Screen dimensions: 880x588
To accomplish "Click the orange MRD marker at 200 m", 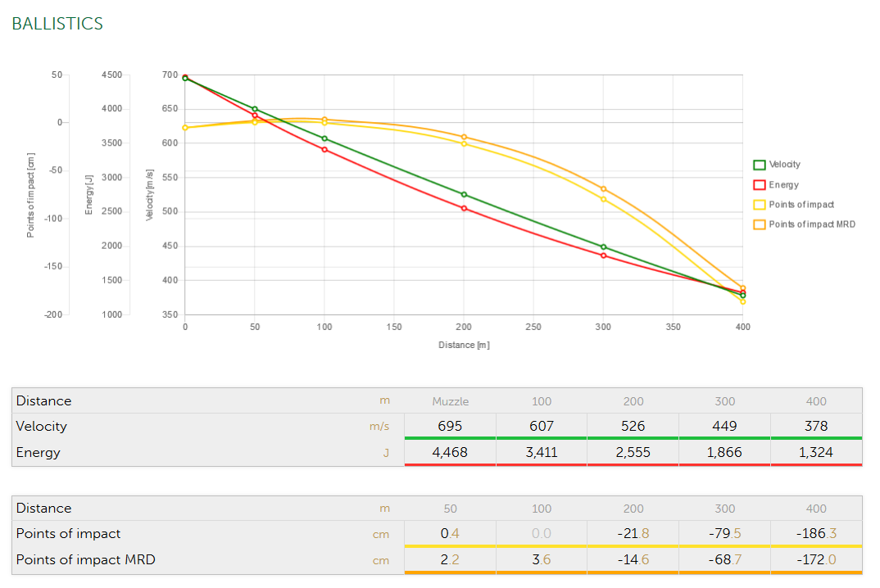I will pyautogui.click(x=464, y=137).
